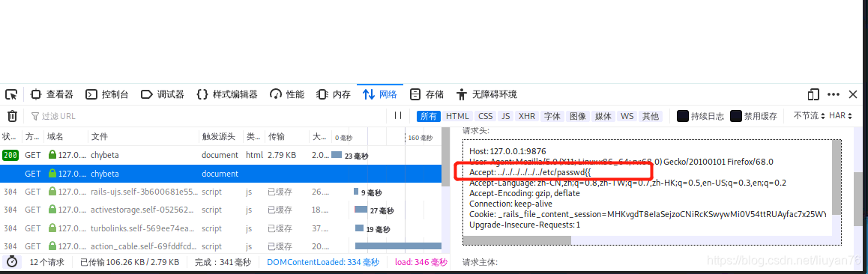Click the performance analysis stopwatch icon
The height and width of the screenshot is (274, 868).
[12, 262]
